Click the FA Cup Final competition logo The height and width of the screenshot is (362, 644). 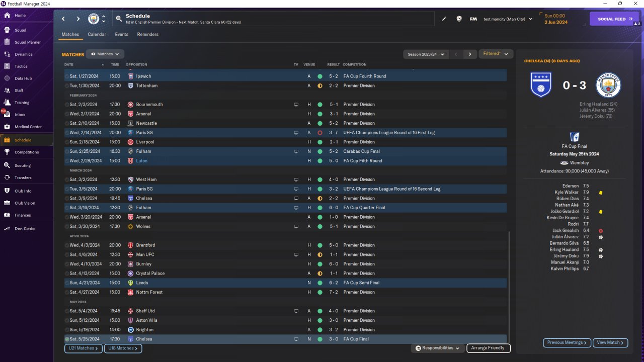coord(574,137)
